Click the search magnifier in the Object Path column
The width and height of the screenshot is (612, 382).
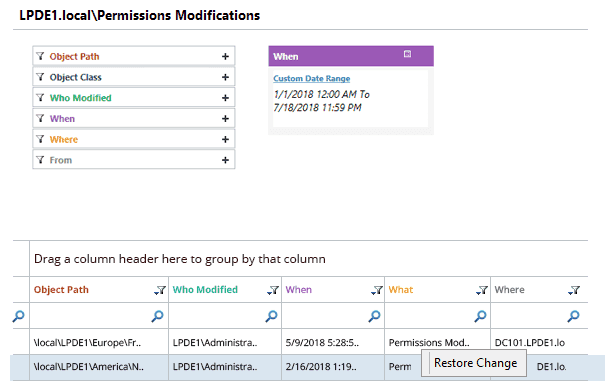(x=157, y=316)
